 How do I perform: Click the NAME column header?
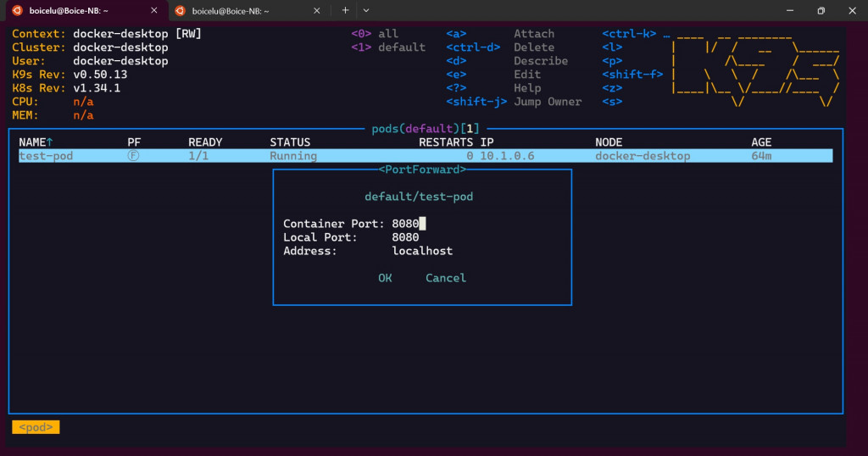(x=36, y=142)
